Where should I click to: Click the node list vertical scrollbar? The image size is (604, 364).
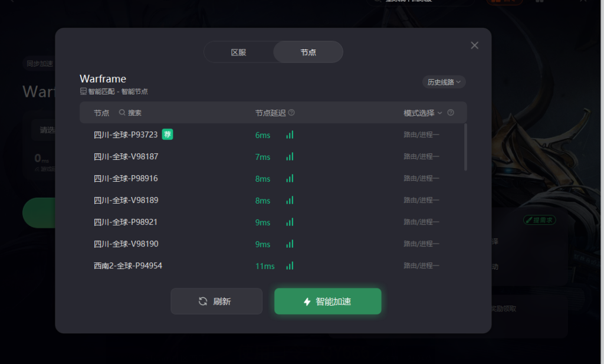[466, 147]
